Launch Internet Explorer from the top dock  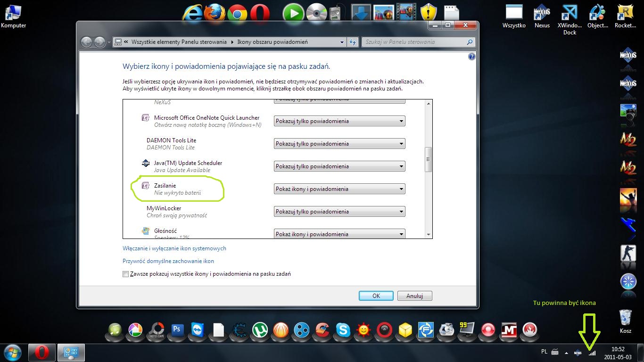click(192, 13)
